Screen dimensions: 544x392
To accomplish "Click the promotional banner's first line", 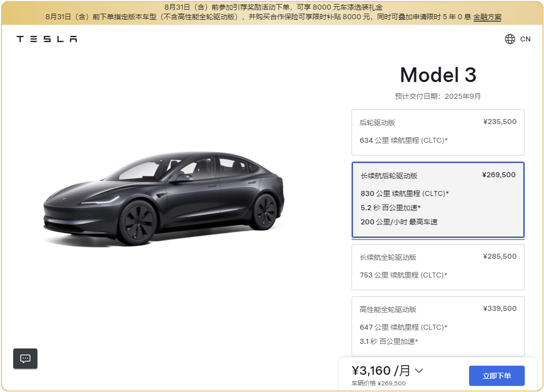I will click(x=274, y=7).
